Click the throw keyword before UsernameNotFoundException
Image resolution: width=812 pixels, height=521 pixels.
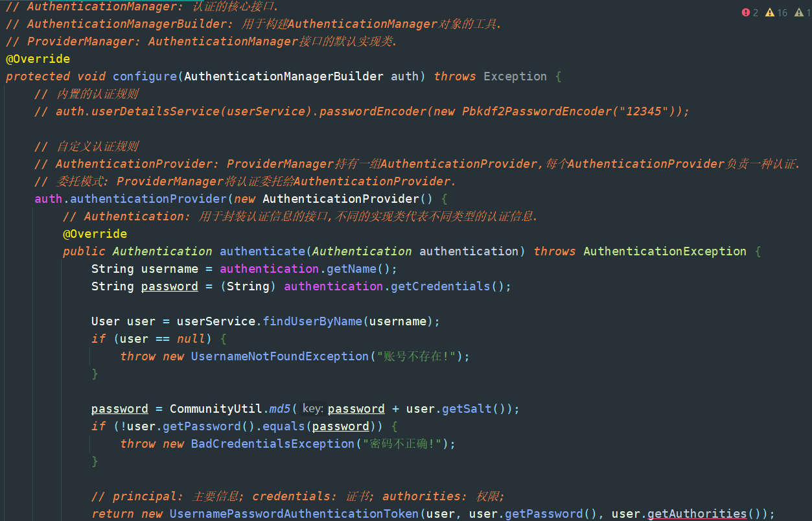coord(138,356)
